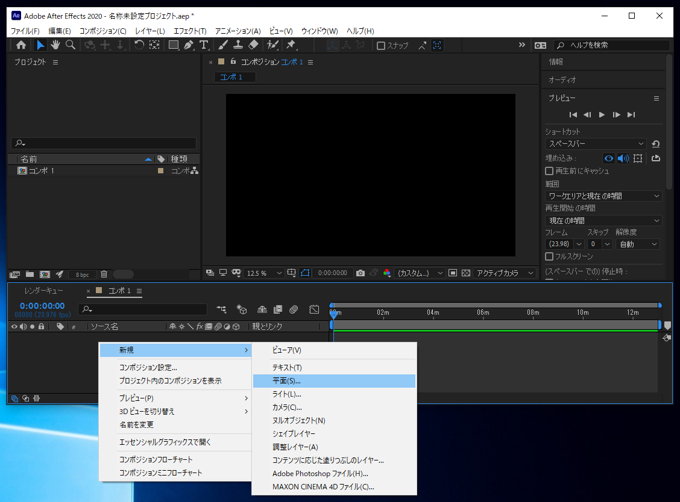Click the new composition icon in Project panel
This screenshot has width=680, height=502.
[x=45, y=274]
